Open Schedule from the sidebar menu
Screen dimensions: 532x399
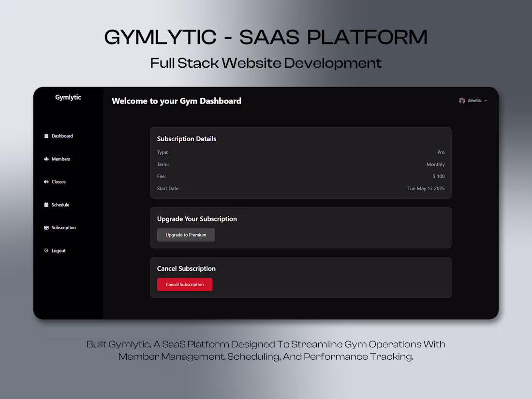[x=60, y=205]
